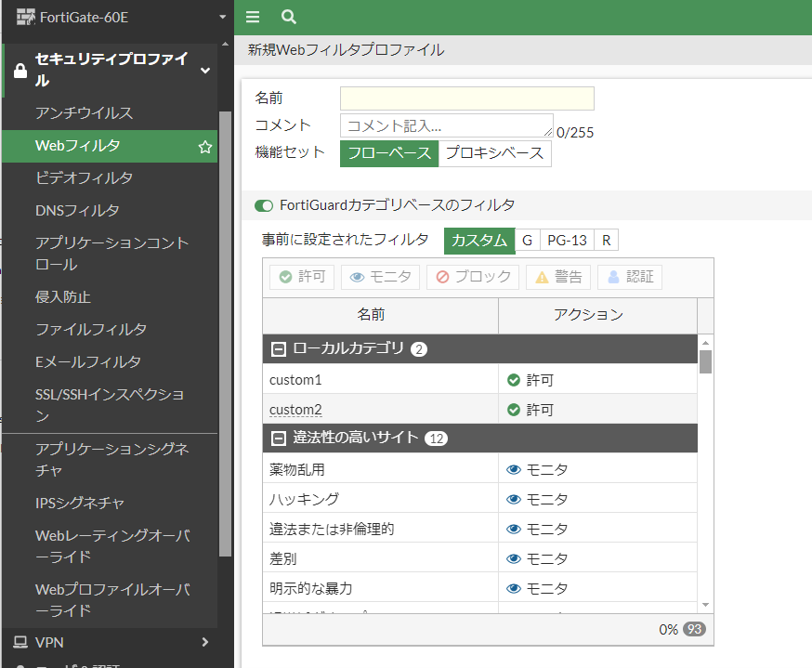
Task: Select the PG-13 preset filter
Action: (567, 241)
